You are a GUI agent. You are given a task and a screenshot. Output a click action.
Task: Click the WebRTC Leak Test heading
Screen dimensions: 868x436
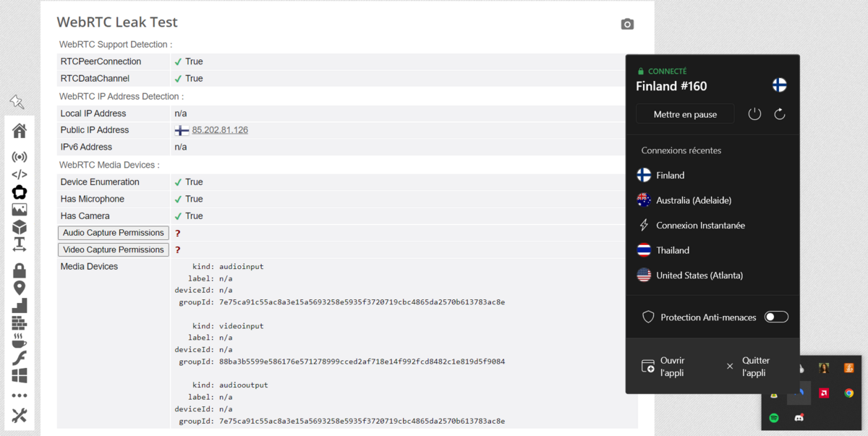coord(117,22)
